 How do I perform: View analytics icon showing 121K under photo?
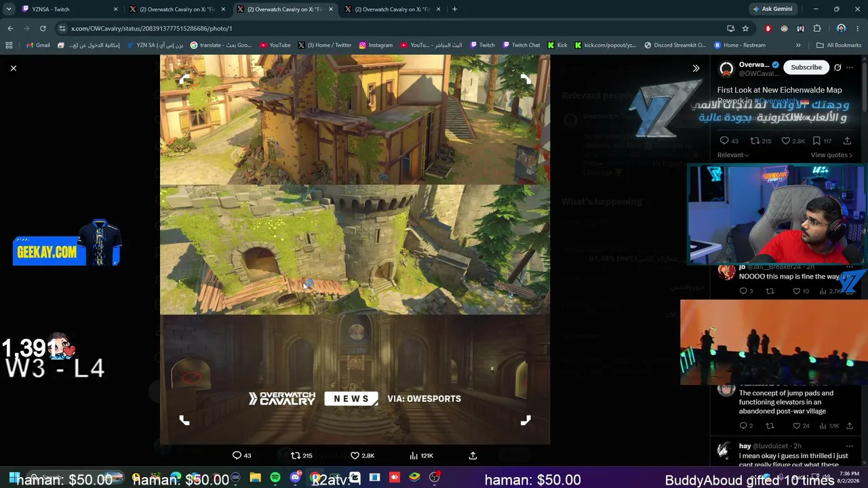pyautogui.click(x=421, y=455)
